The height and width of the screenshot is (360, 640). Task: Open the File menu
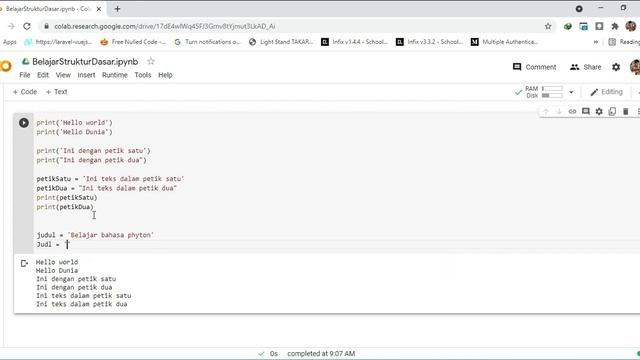[24, 75]
